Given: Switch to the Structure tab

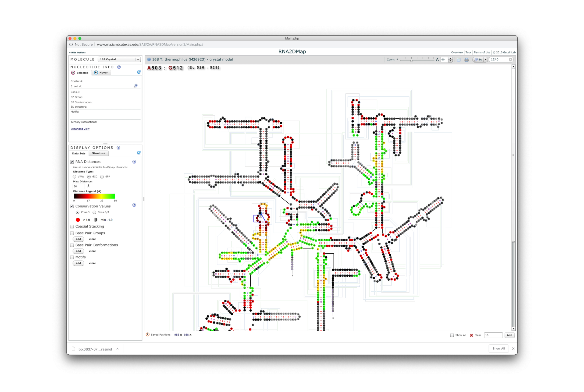Looking at the screenshot, I should click(98, 153).
